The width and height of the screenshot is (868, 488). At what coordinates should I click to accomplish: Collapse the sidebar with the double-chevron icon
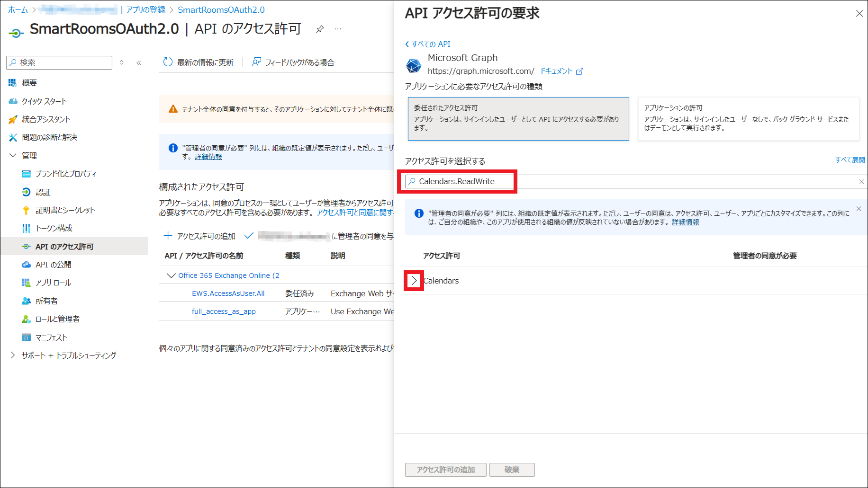(139, 62)
